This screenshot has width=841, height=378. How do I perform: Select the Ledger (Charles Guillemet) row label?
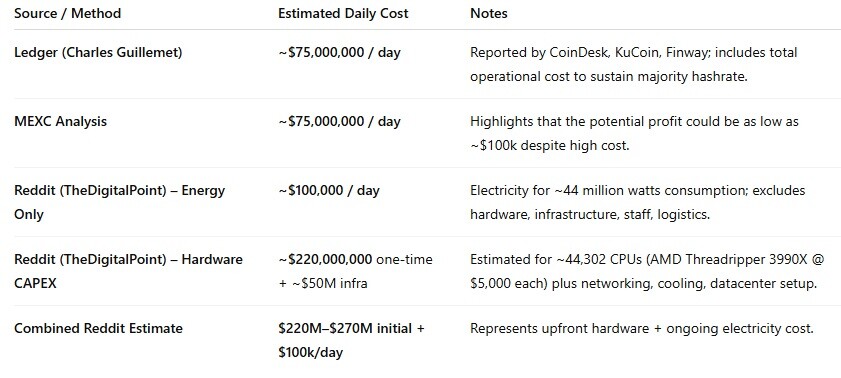click(98, 53)
